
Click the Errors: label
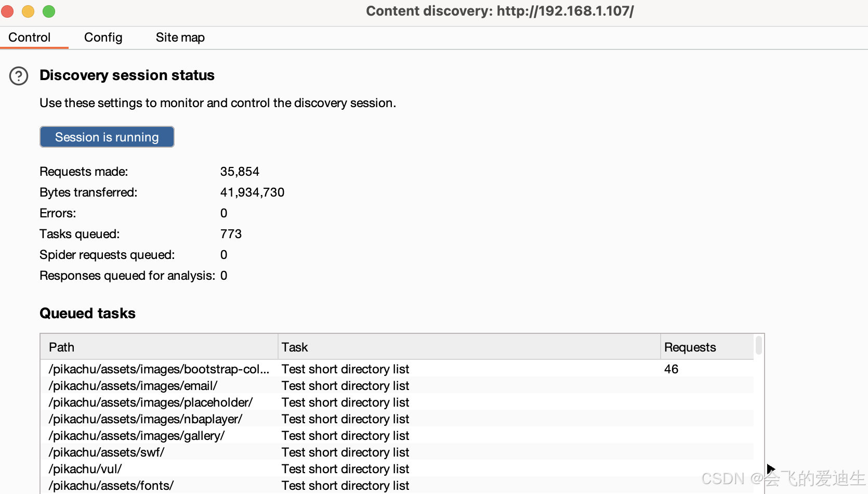pos(58,213)
